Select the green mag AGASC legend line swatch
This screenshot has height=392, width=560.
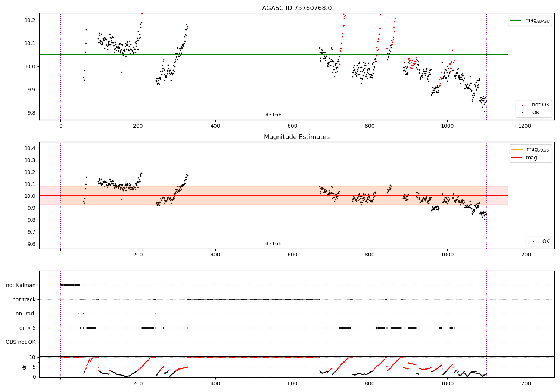516,21
